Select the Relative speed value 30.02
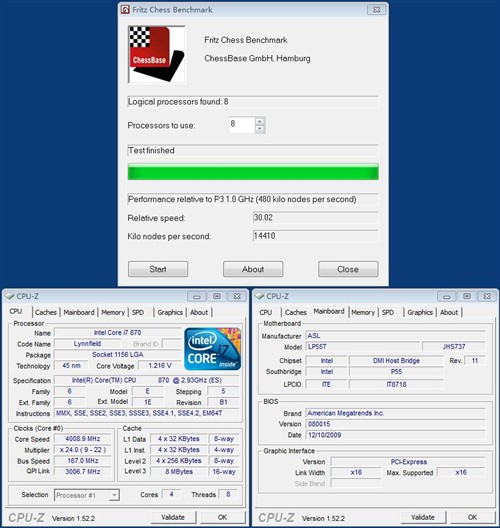 [x=315, y=218]
